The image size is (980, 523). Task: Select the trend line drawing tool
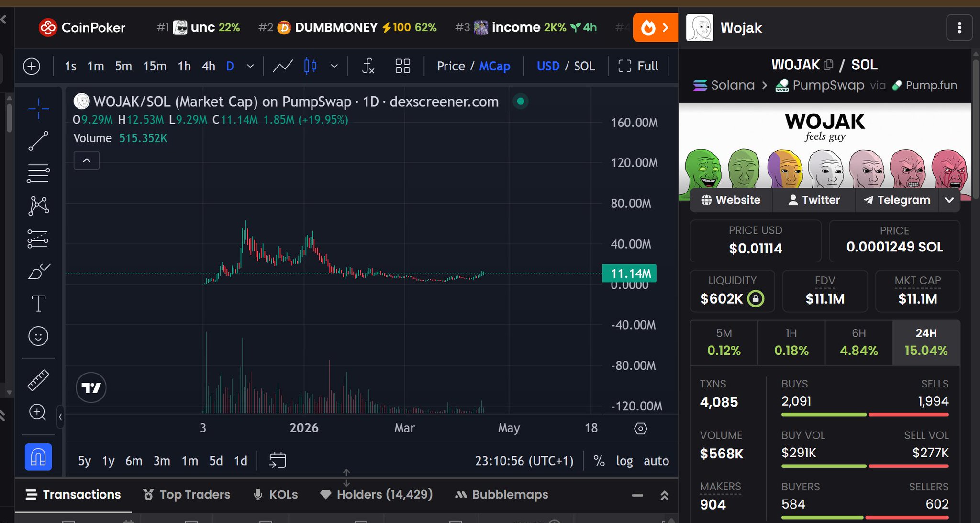tap(38, 141)
